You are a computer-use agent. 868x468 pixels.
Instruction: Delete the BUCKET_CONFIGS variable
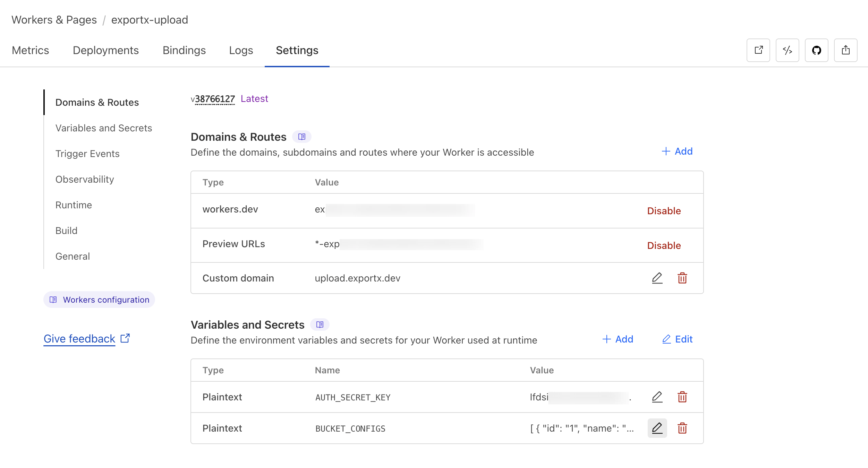coord(682,428)
